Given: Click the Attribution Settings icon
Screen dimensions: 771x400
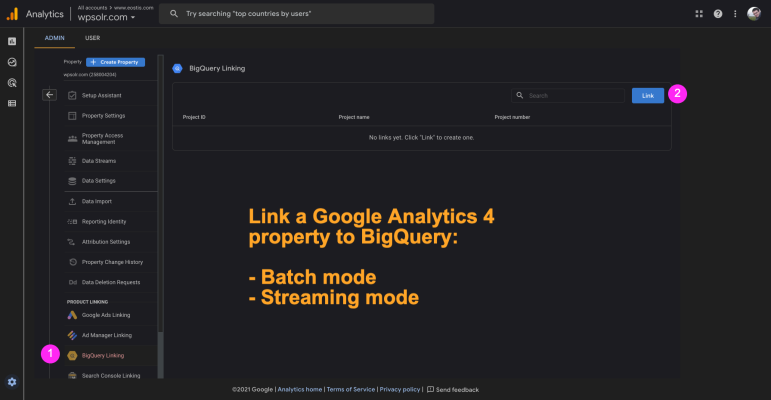Looking at the screenshot, I should coord(71,242).
